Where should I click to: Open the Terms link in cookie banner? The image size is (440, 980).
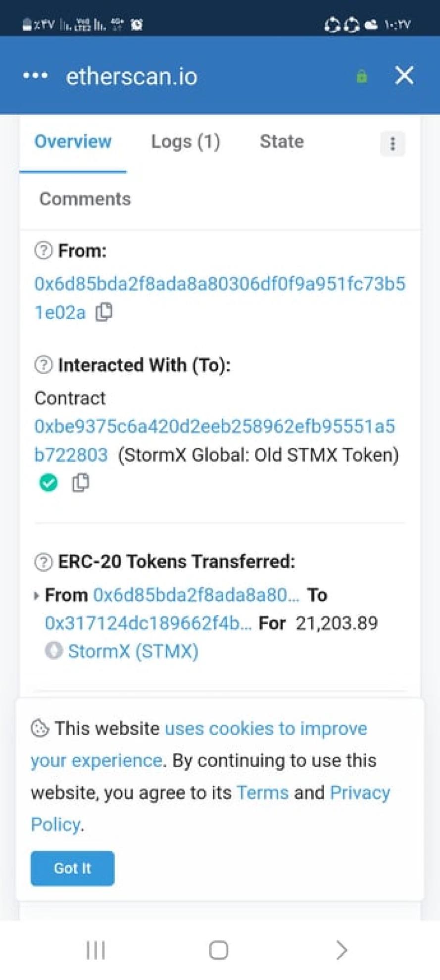pyautogui.click(x=262, y=792)
